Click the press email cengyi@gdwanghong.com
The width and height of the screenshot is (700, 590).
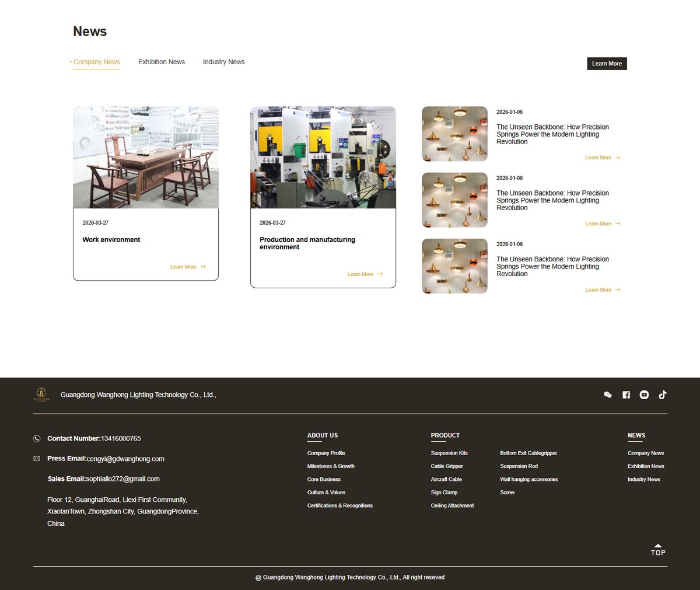pos(125,459)
